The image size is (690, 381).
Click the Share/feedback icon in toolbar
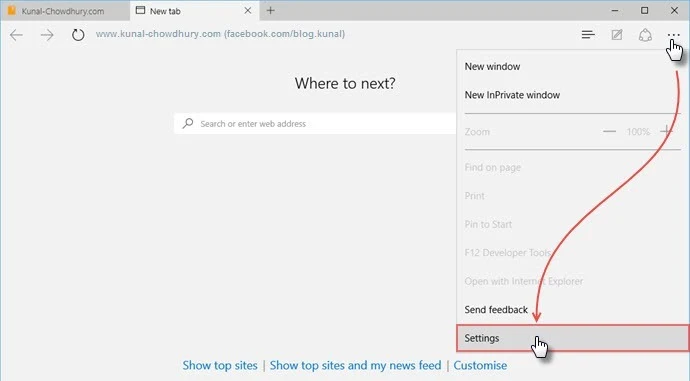pyautogui.click(x=645, y=35)
